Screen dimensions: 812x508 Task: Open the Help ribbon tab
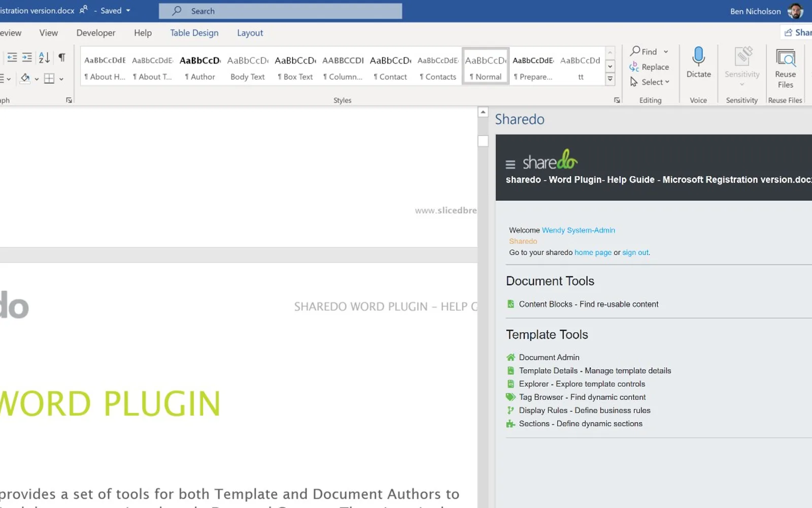pyautogui.click(x=143, y=33)
